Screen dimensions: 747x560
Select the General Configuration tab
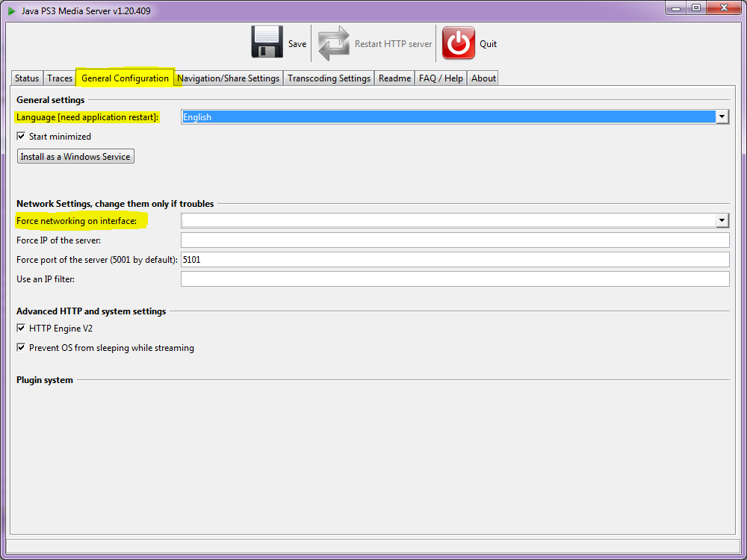click(125, 78)
